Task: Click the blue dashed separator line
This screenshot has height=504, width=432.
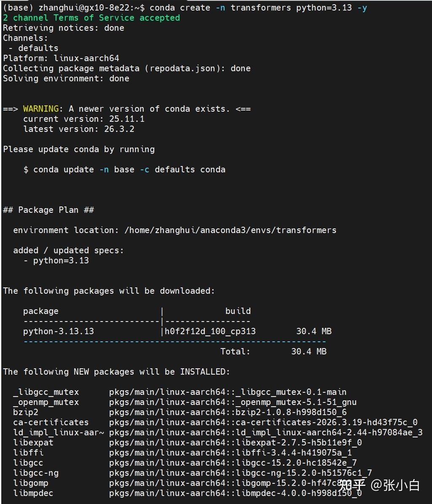Action: (174, 341)
